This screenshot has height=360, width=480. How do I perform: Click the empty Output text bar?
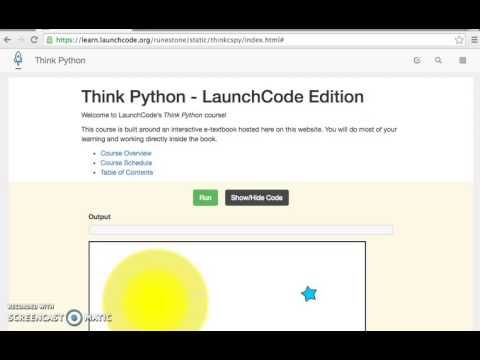pyautogui.click(x=241, y=230)
